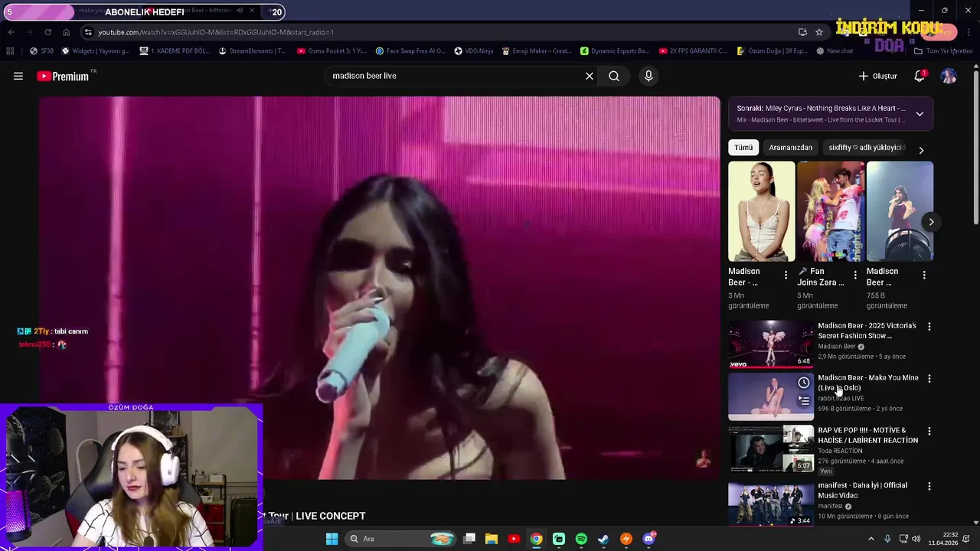Open 'manifest - Daha İyi' music video
The height and width of the screenshot is (551, 980).
point(862,490)
